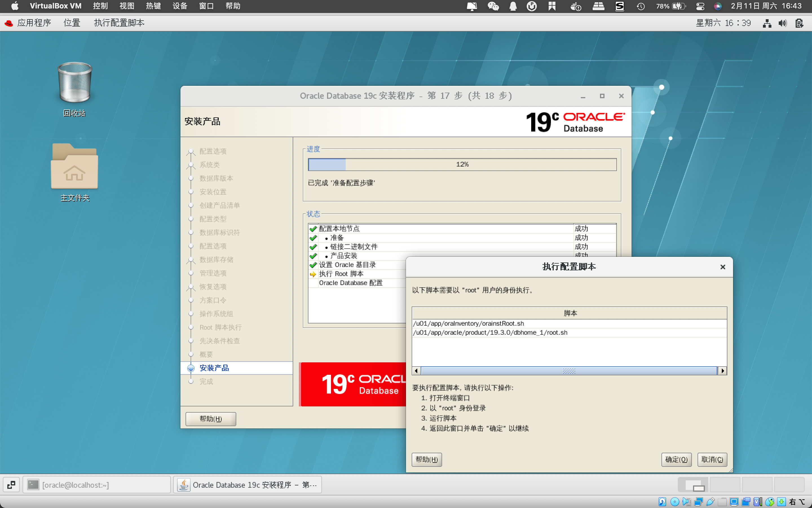Click the Root 脚本执行 step in the sidebar
Screen dimensions: 812x508
(x=220, y=328)
